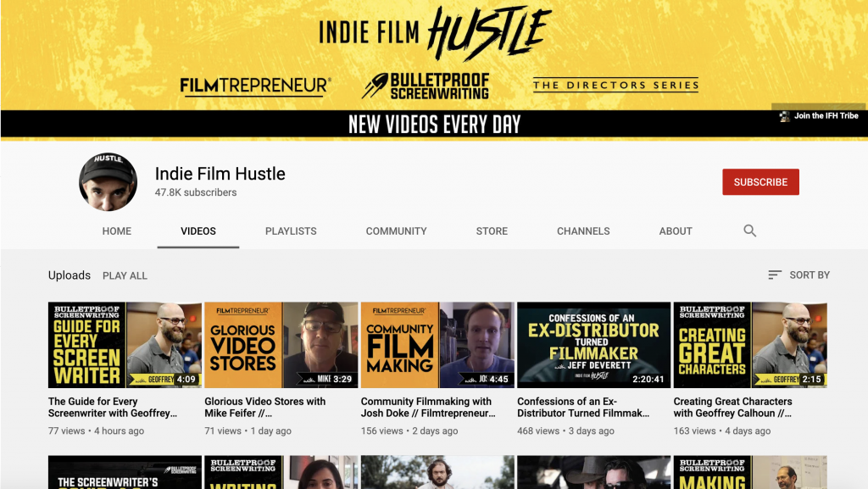Click the Join the IFH Tribe link
This screenshot has height=489, width=868.
click(x=819, y=115)
